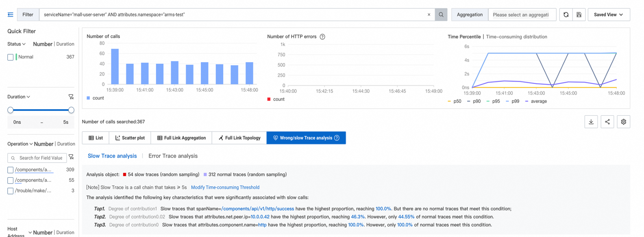This screenshot has width=644, height=237.
Task: Expand the Host Address filter chevron
Action: (30, 233)
